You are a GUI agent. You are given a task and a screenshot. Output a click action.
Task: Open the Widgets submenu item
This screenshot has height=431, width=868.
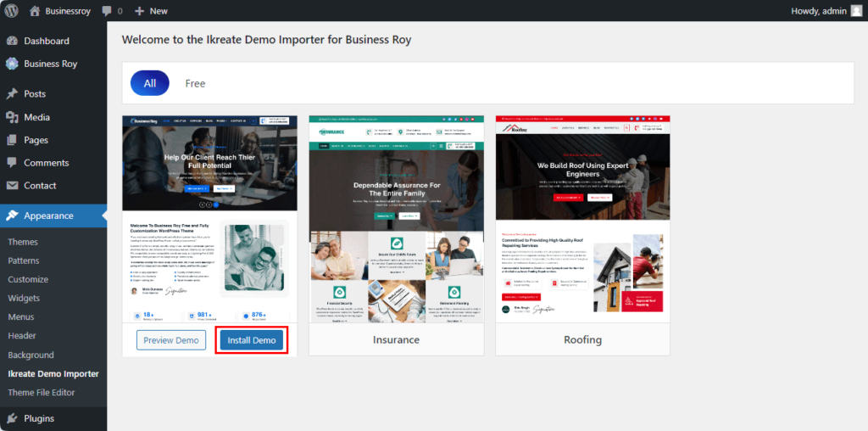pos(24,299)
